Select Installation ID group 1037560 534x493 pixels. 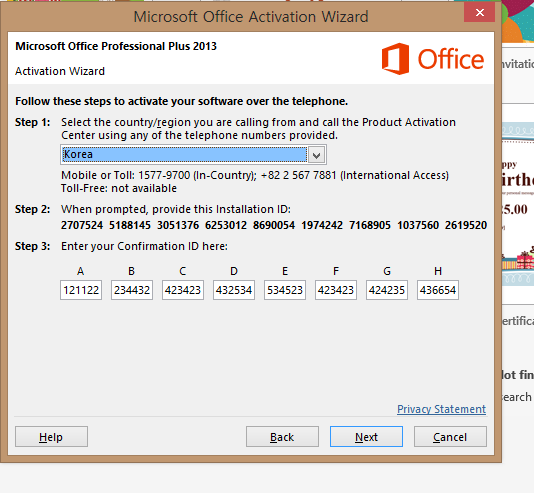[x=418, y=225]
